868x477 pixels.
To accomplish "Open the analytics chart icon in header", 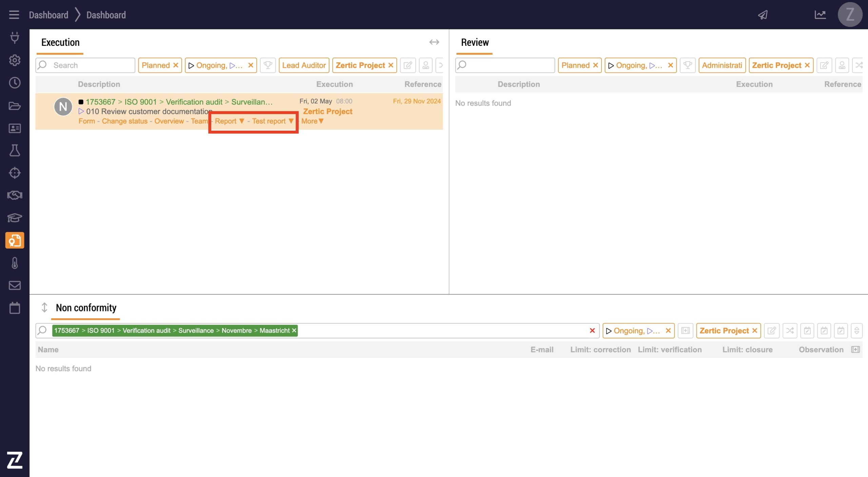I will tap(820, 15).
